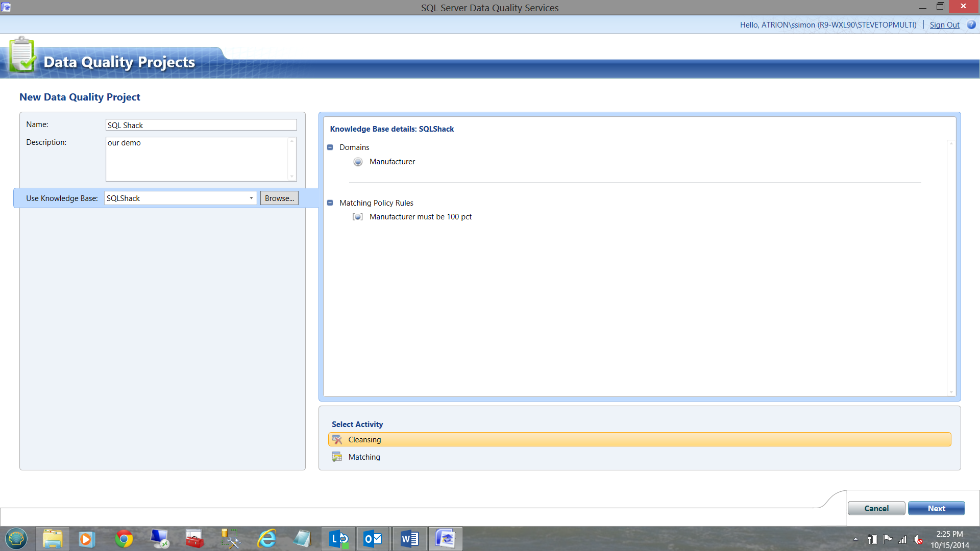Collapse the Matching Policy Rules section
980x551 pixels.
(330, 203)
